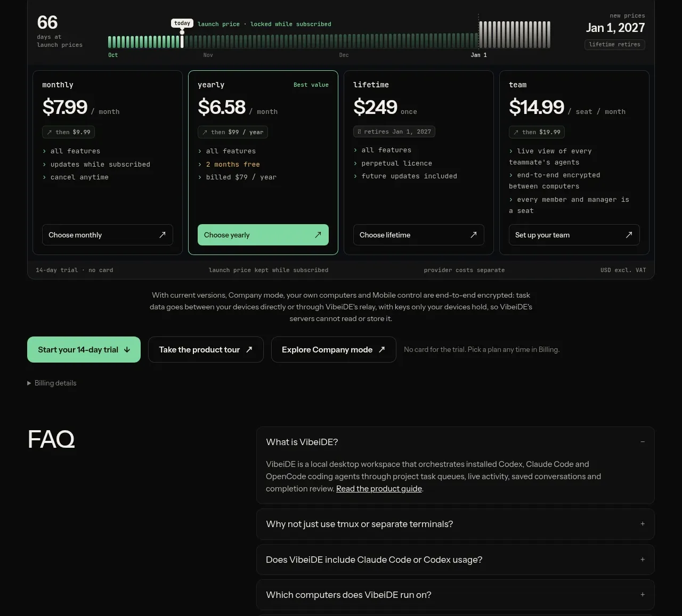The height and width of the screenshot is (616, 682).
Task: Click the then $19.99 badge on team plan
Action: tap(537, 132)
